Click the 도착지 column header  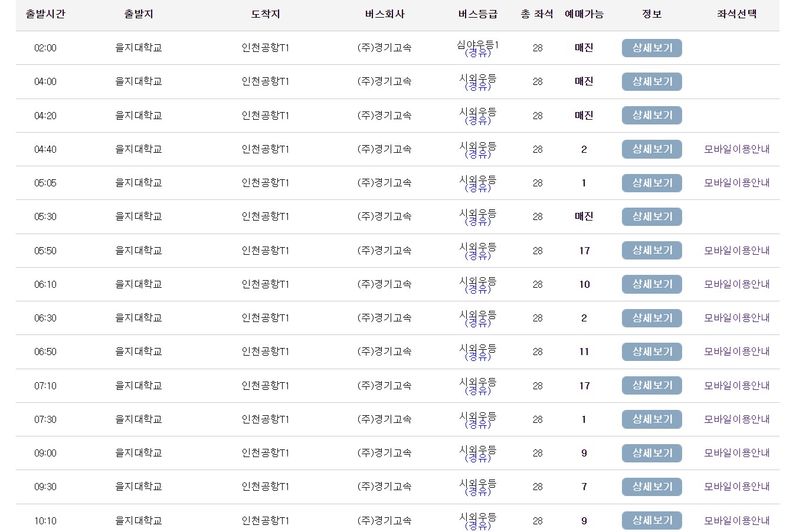266,14
